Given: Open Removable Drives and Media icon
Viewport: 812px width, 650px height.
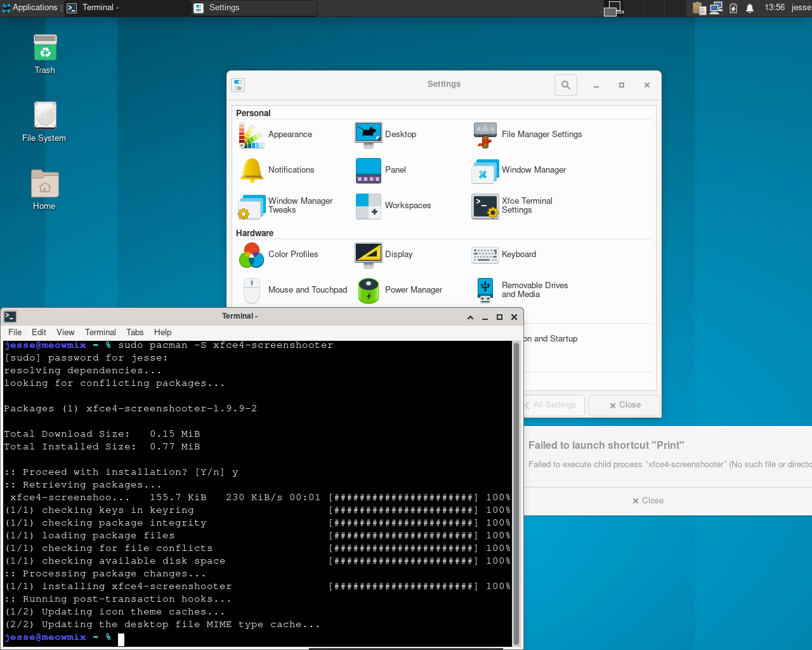Looking at the screenshot, I should tap(485, 290).
